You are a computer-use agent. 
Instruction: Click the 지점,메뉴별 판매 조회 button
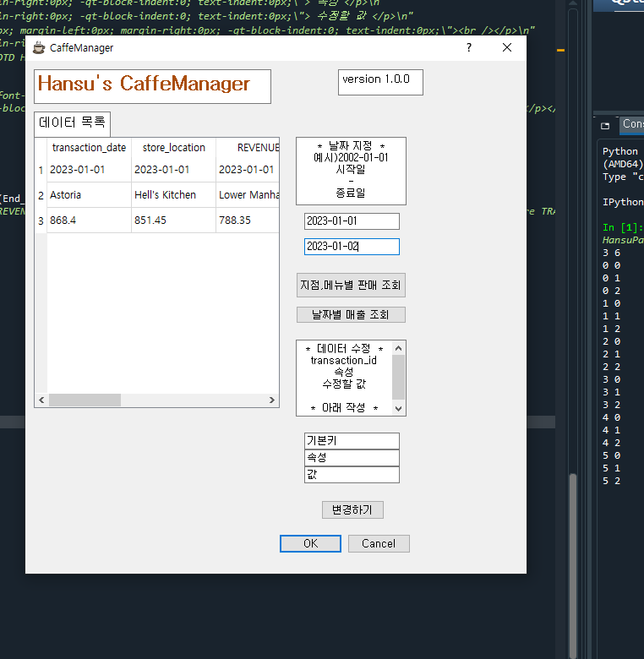click(351, 286)
